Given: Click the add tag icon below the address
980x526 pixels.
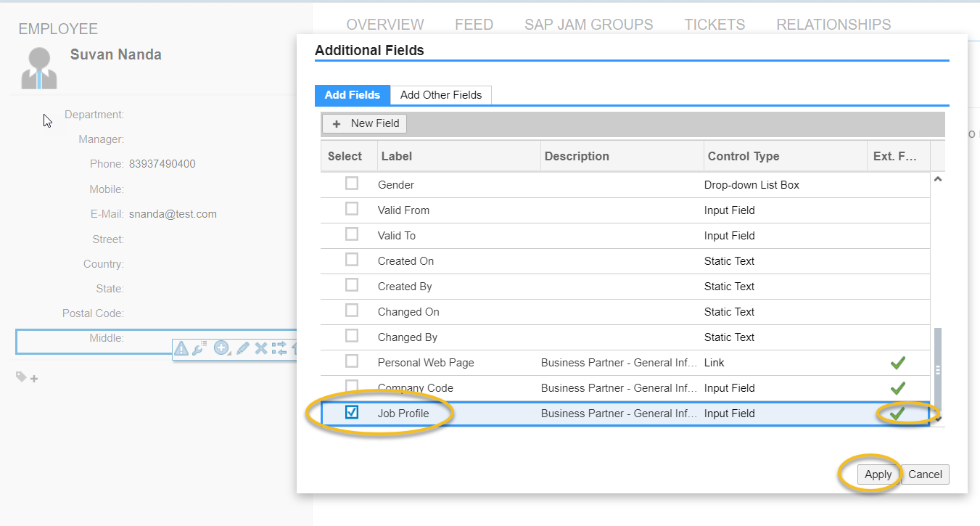Looking at the screenshot, I should coord(33,377).
